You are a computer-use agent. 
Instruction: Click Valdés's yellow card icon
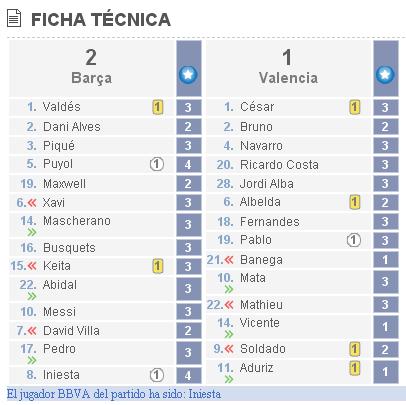point(158,107)
